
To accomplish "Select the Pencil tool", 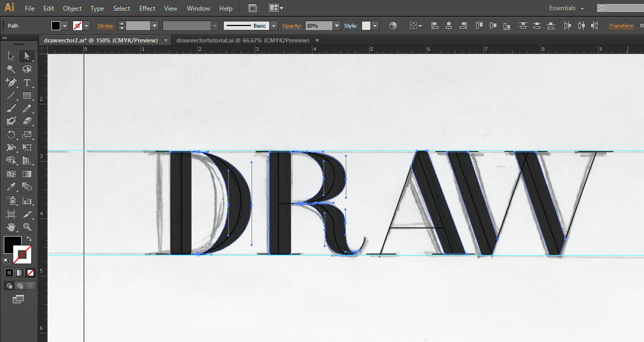I will pos(26,108).
